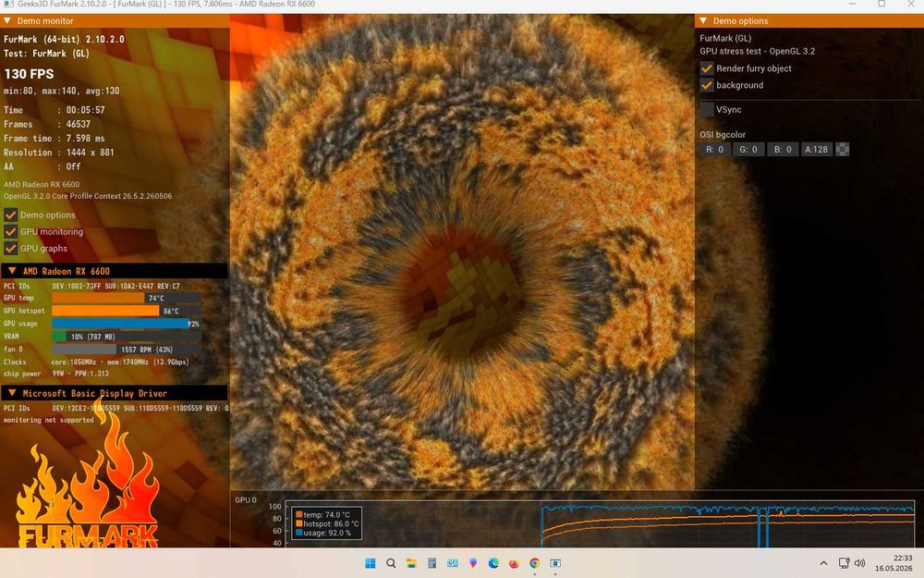
Task: Open the network status tray icon
Action: (844, 563)
